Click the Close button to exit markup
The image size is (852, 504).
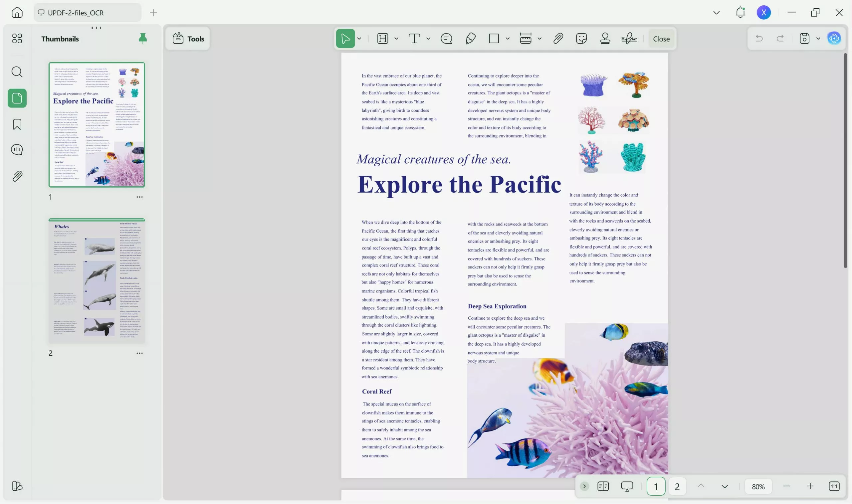(660, 38)
